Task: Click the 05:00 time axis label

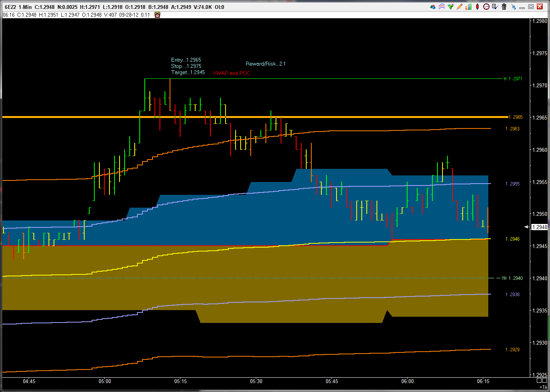Action: click(x=105, y=381)
